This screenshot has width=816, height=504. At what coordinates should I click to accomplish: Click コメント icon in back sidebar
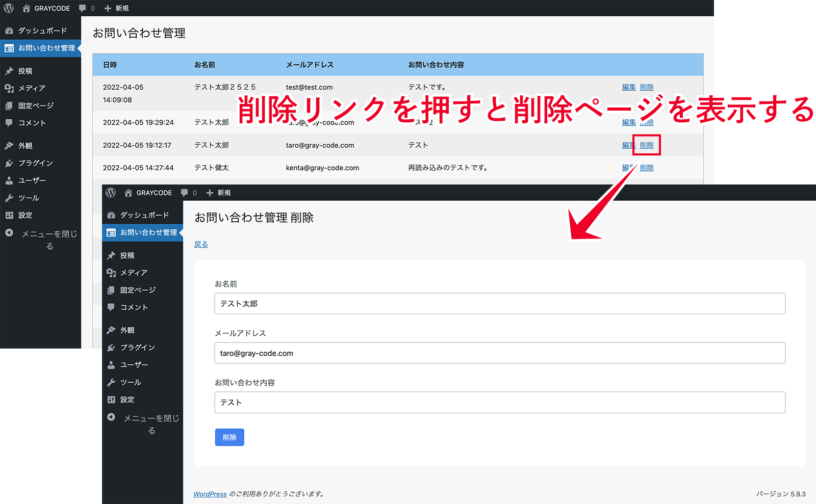point(9,123)
